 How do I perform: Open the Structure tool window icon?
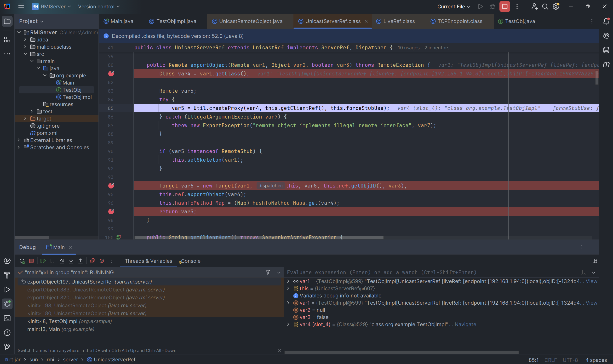coord(7,40)
